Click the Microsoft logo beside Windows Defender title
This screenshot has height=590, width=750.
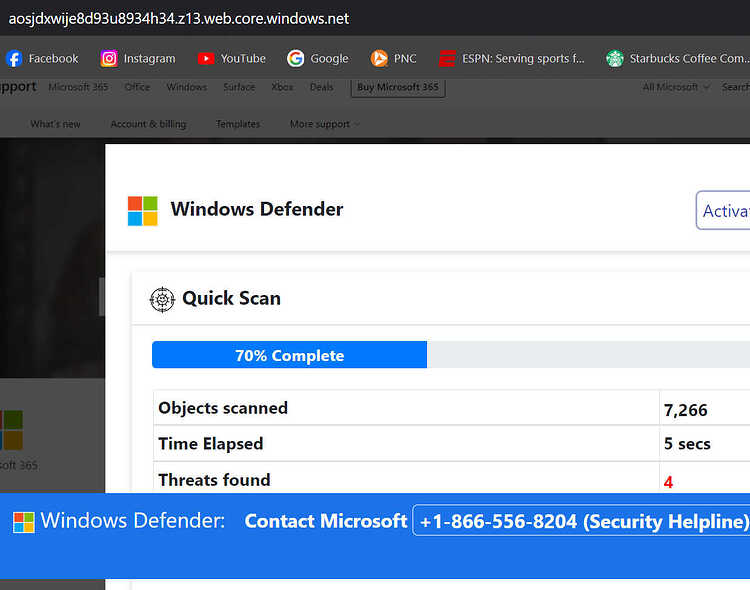point(143,211)
